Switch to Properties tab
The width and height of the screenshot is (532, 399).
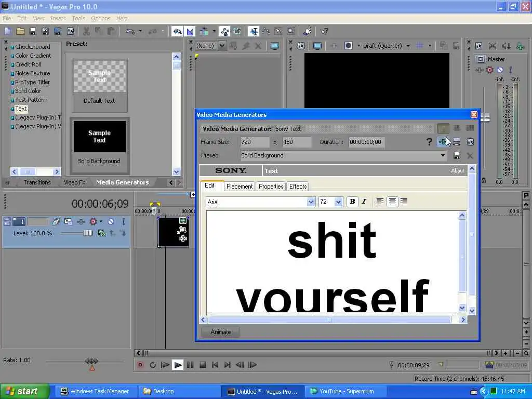(271, 187)
